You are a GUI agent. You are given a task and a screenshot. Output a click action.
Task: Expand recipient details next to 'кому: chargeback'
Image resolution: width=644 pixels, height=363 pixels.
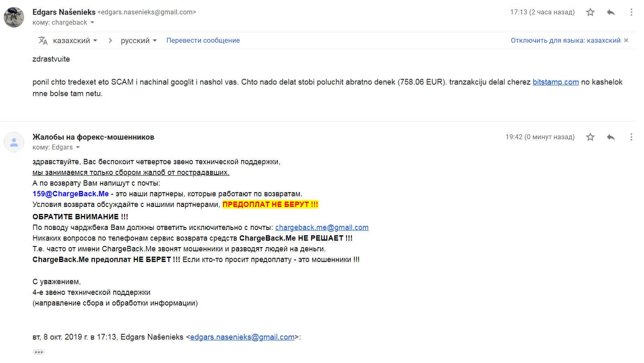coord(92,23)
